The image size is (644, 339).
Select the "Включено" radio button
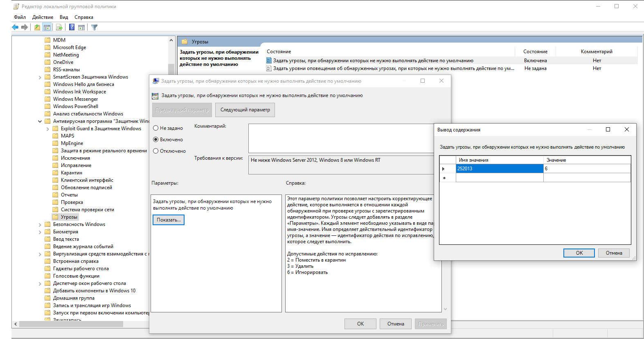coord(156,140)
